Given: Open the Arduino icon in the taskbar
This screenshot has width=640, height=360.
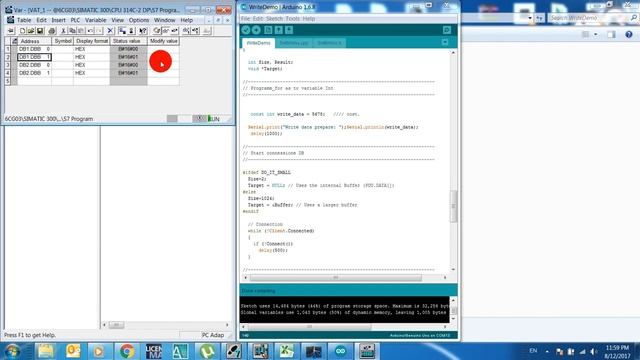Looking at the screenshot, I should (340, 351).
